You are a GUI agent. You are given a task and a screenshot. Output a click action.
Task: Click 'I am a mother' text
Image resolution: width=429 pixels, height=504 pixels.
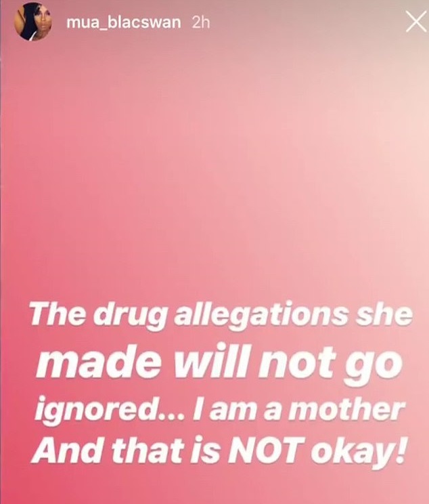click(x=298, y=410)
